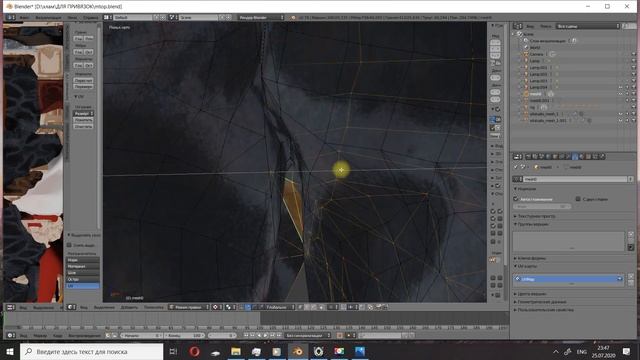Screen dimensions: 640x360
Task: Open the Окно menu
Action: 72,18
